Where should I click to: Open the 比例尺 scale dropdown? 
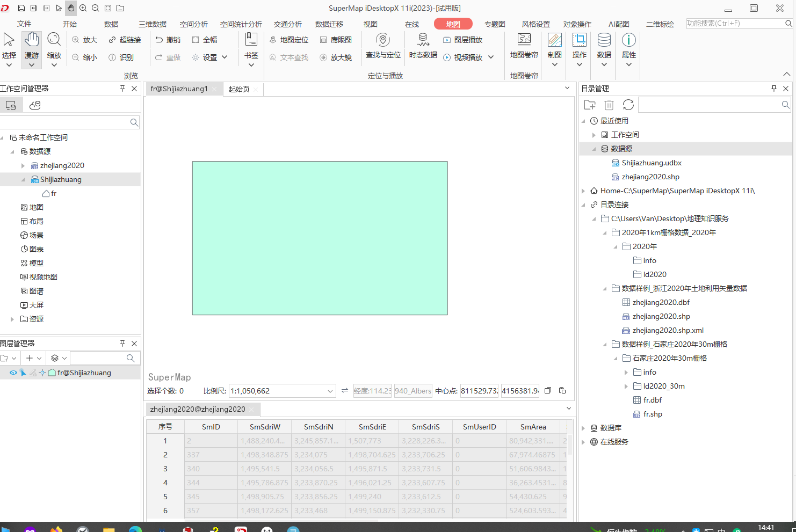point(330,391)
